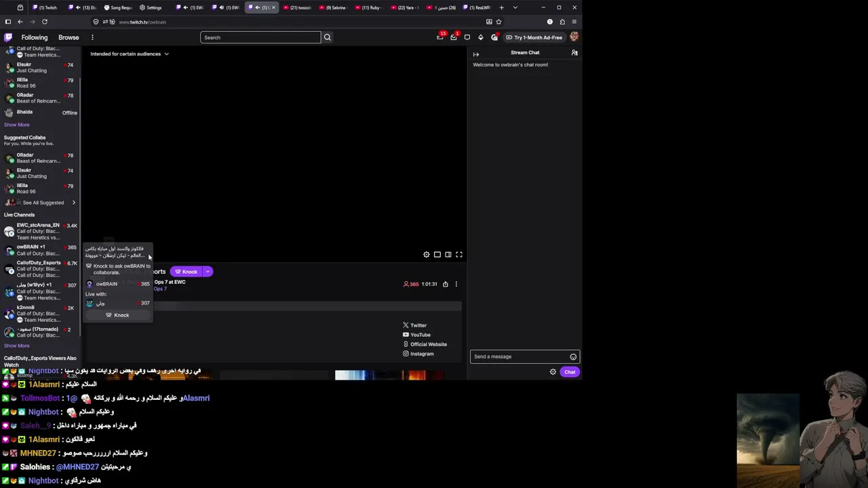Screen dimensions: 868x488
Task: Submit search with the magnifier button
Action: pos(327,37)
